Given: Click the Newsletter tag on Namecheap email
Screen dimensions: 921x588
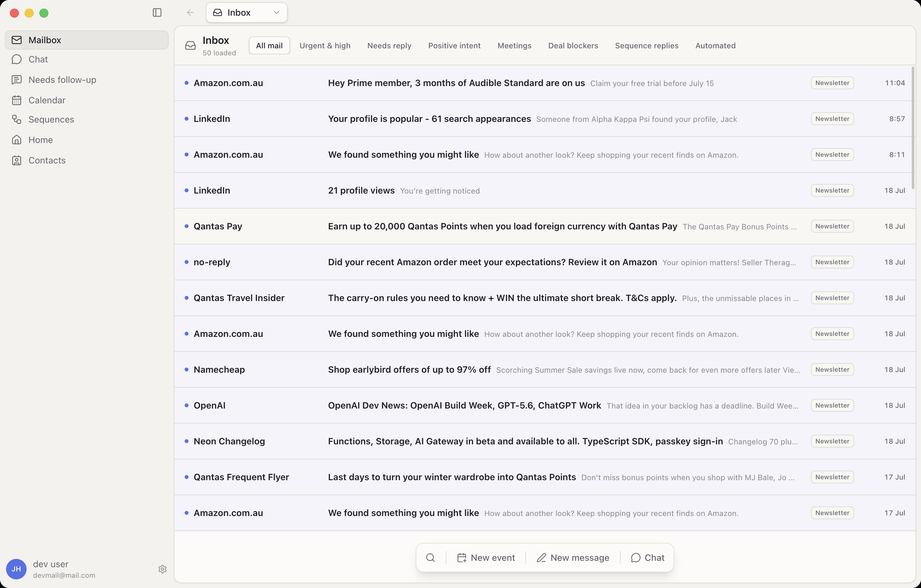Looking at the screenshot, I should tap(832, 369).
